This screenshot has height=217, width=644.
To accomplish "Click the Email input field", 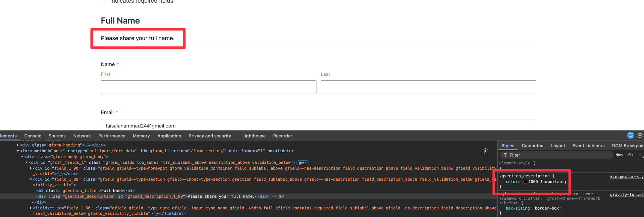I will (x=318, y=125).
